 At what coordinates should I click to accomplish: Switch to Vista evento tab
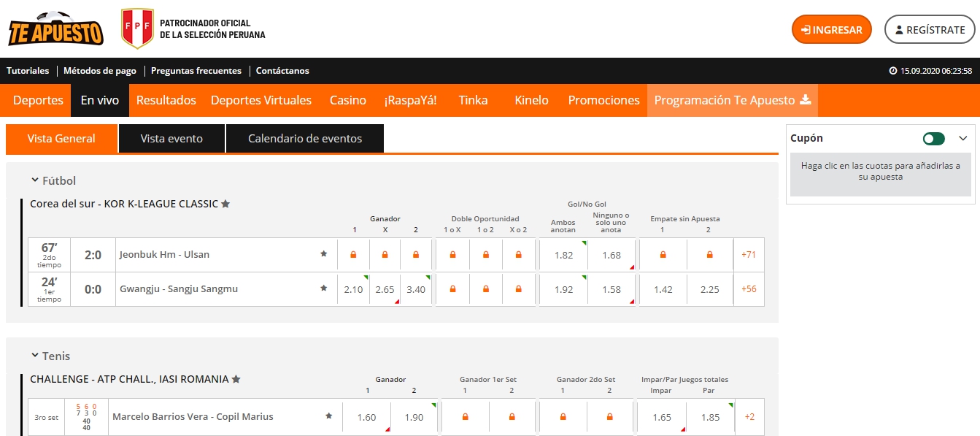point(171,139)
